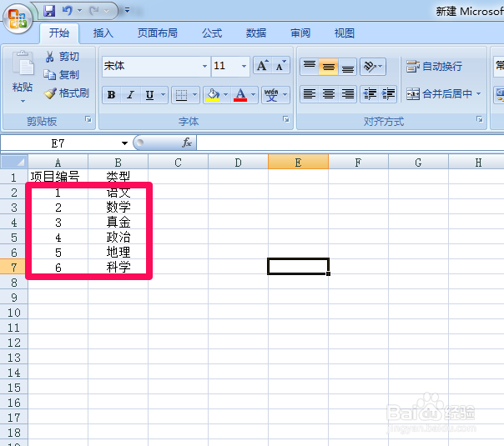Open the text orientation tool

[370, 67]
